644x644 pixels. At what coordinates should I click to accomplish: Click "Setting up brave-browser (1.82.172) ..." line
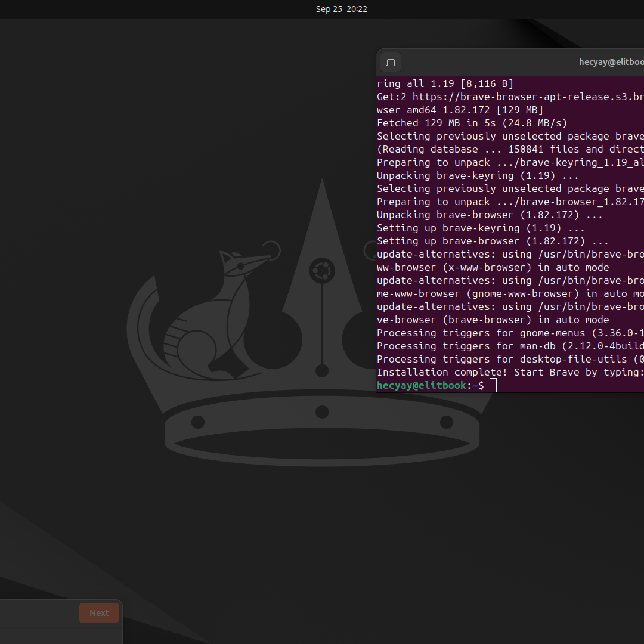493,241
